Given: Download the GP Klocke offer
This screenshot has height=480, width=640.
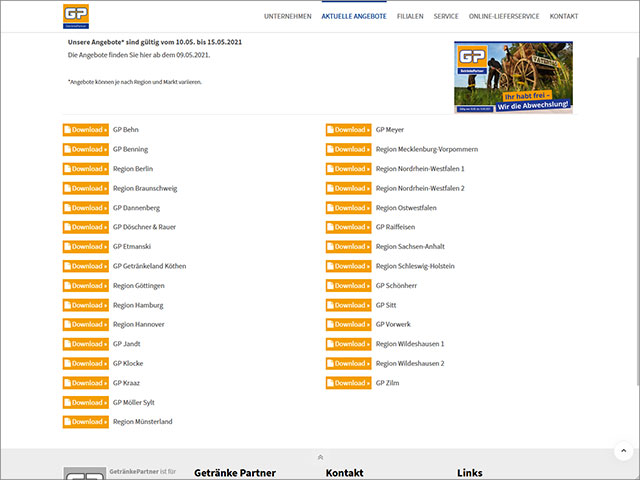Looking at the screenshot, I should [86, 363].
